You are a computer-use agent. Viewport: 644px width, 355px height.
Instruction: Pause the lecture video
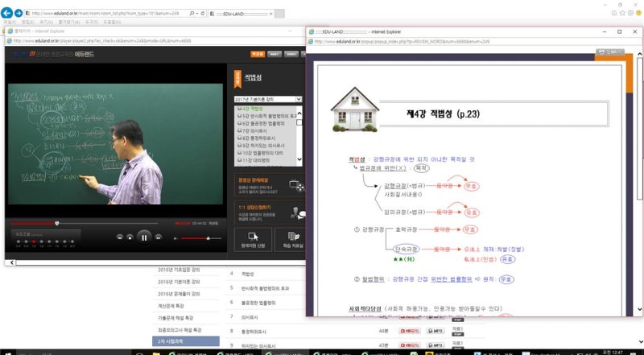[144, 237]
